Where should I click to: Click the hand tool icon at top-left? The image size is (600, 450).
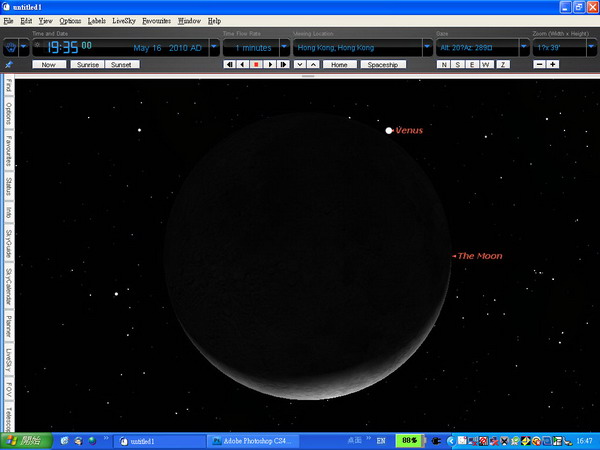tap(10, 47)
